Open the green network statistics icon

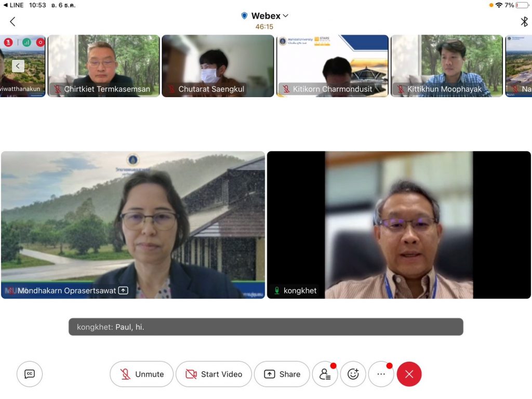pos(26,43)
